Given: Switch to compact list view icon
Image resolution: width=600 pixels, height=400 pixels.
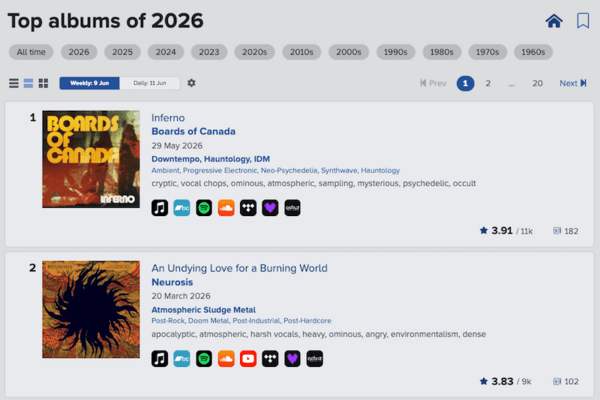Looking at the screenshot, I should point(14,83).
